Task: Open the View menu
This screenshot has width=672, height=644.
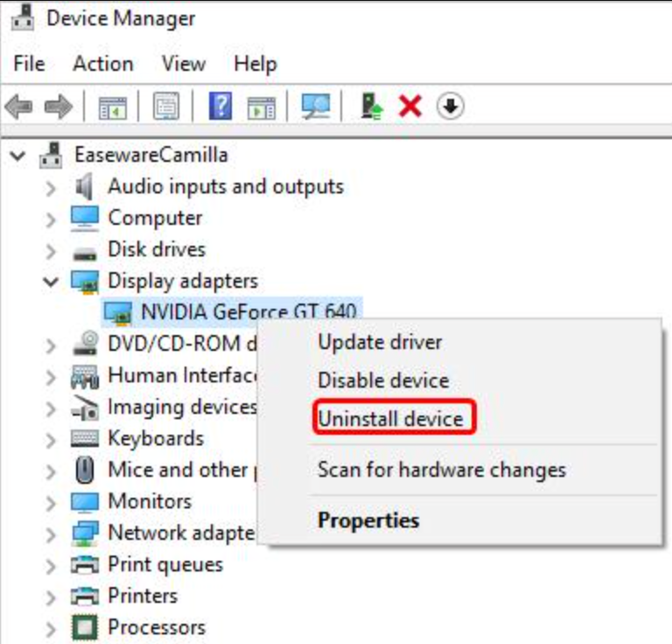Action: [x=184, y=64]
